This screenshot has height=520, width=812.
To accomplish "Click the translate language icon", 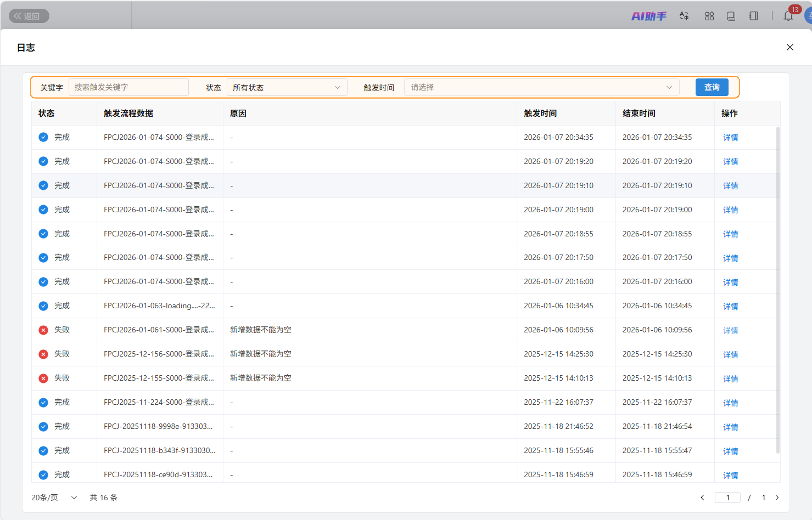I will [684, 16].
